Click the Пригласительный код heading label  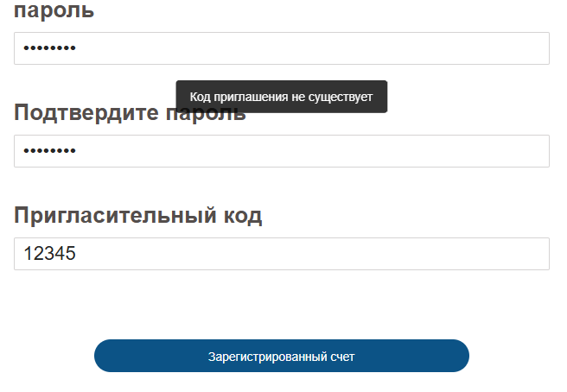(x=138, y=216)
